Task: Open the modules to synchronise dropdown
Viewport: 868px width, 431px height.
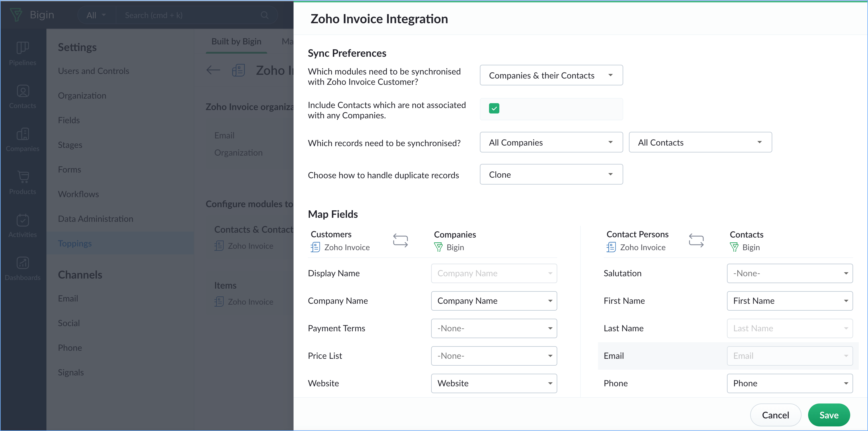Action: tap(551, 75)
